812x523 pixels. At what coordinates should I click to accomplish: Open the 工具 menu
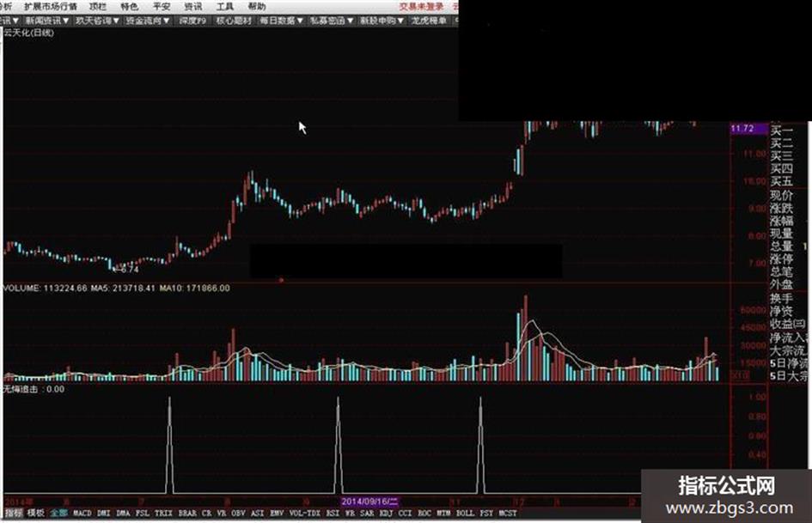(225, 6)
